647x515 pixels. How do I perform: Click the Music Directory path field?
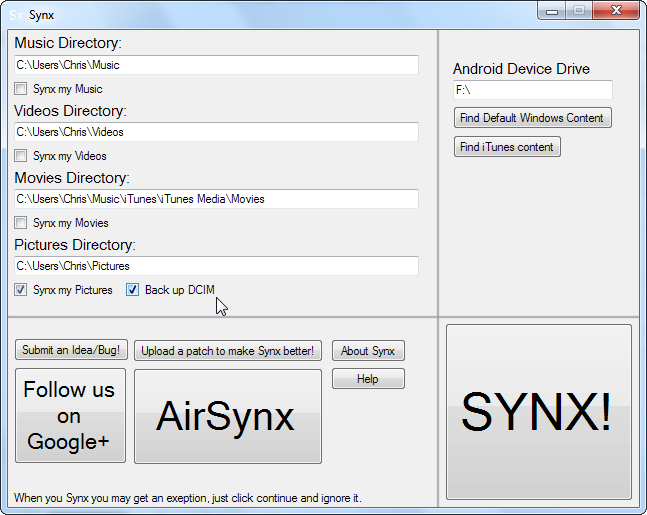(x=217, y=65)
